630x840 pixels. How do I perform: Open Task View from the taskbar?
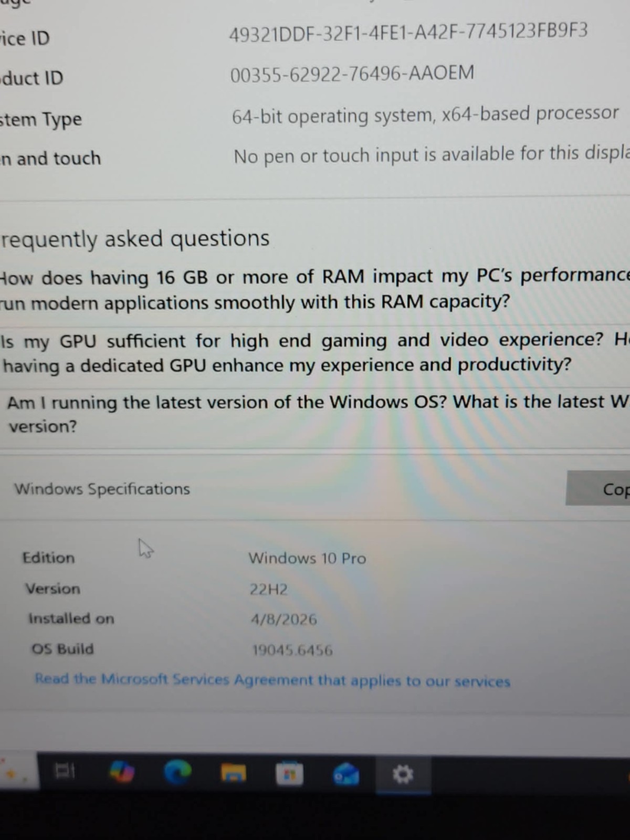click(x=65, y=771)
